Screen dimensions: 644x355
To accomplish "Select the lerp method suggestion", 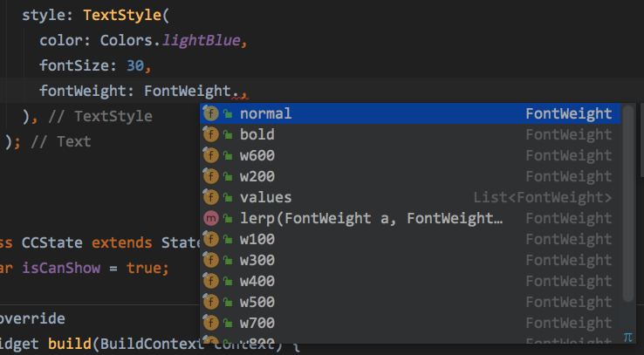I will 371,219.
